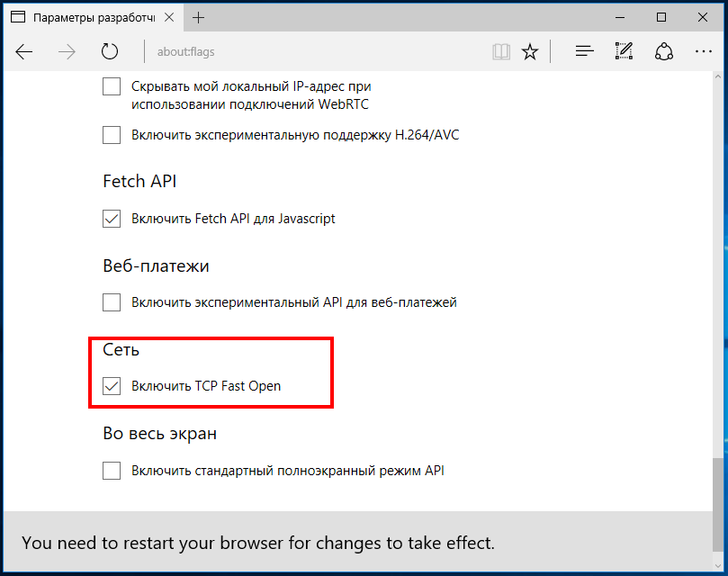This screenshot has height=576, width=728.
Task: Disable the TCP Fast Open checkbox
Action: (x=112, y=386)
